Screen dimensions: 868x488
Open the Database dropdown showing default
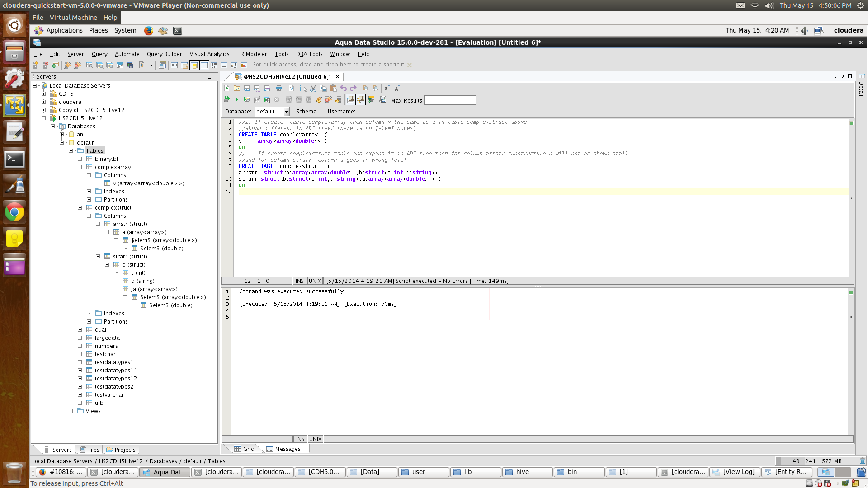pyautogui.click(x=286, y=112)
